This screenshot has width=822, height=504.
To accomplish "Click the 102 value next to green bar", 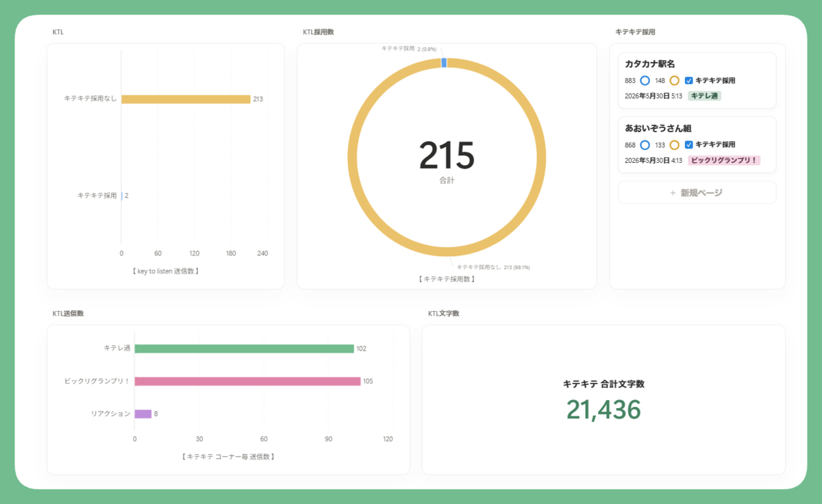I will (361, 349).
